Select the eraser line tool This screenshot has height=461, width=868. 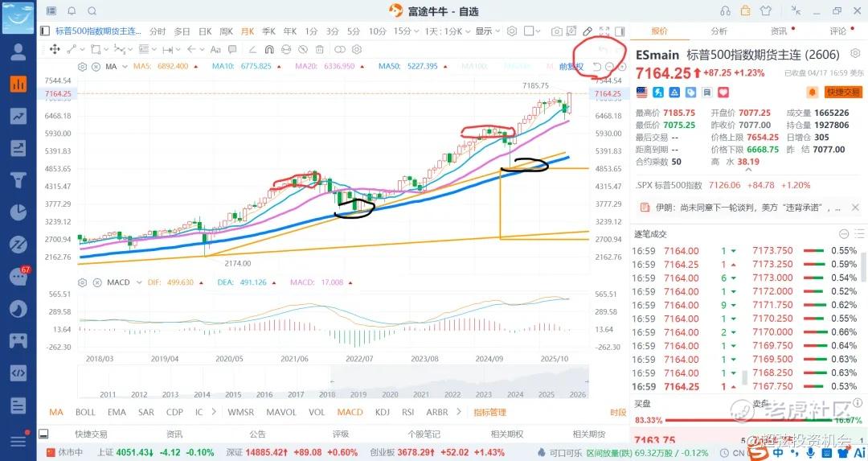pos(252,49)
